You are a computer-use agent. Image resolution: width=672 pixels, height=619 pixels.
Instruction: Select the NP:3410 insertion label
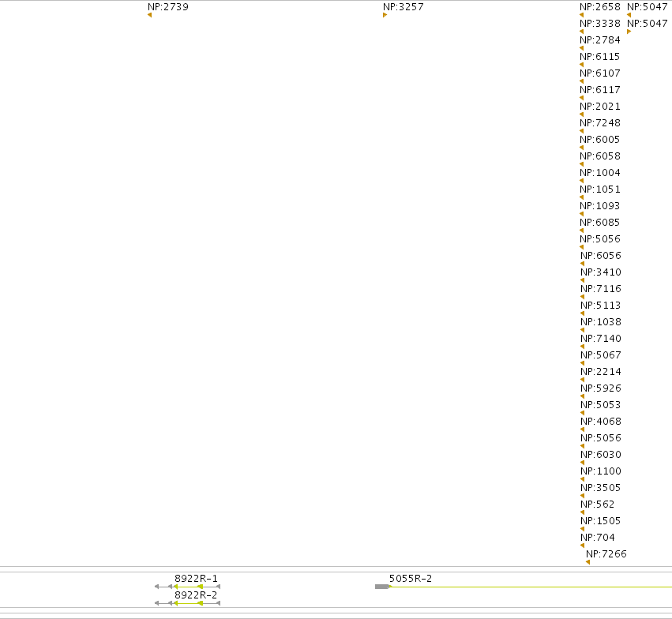[x=601, y=272]
